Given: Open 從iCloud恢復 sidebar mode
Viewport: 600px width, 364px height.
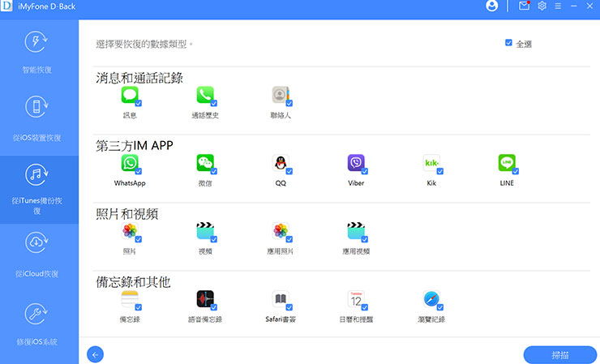Looking at the screenshot, I should click(36, 258).
